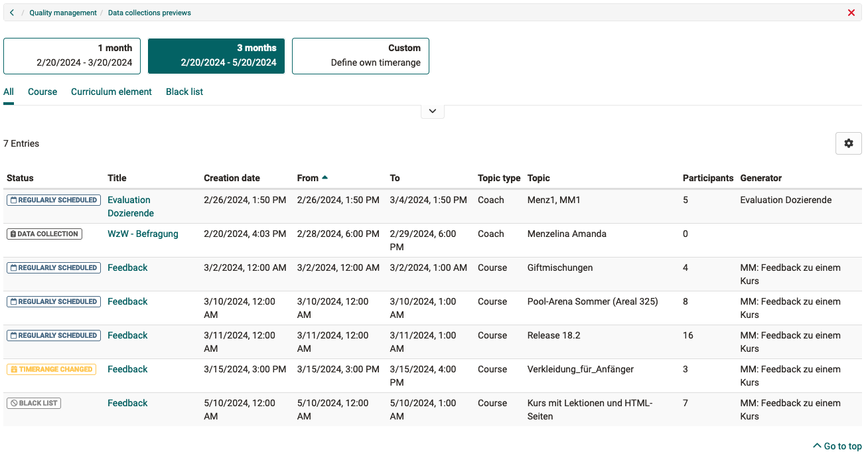Select the 1 month timerange button
The image size is (868, 458).
[x=72, y=55]
